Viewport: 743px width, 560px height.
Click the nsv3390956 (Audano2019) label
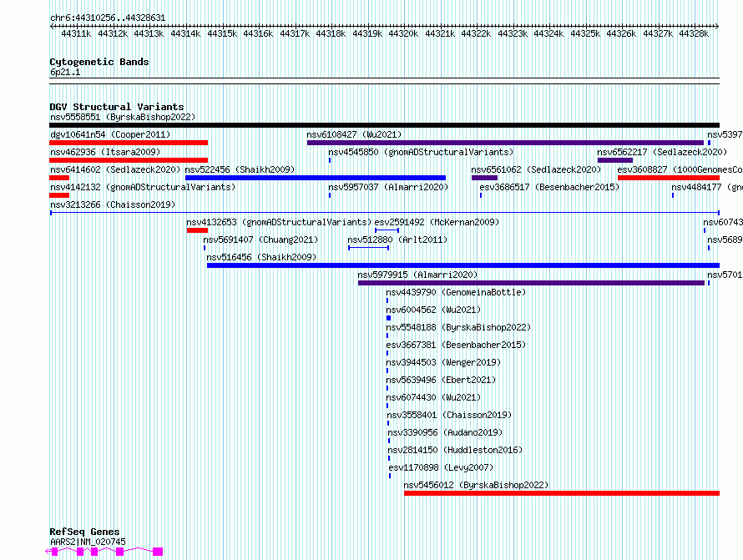tap(445, 432)
